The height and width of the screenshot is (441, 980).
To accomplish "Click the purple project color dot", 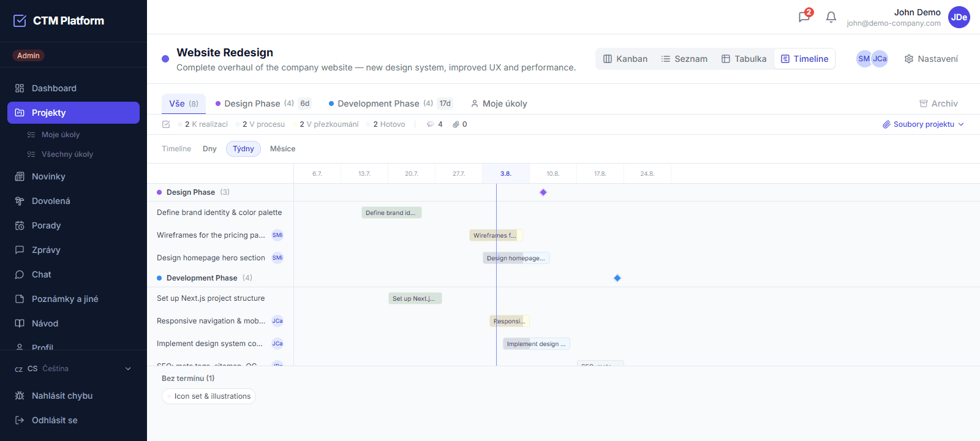I will [165, 59].
